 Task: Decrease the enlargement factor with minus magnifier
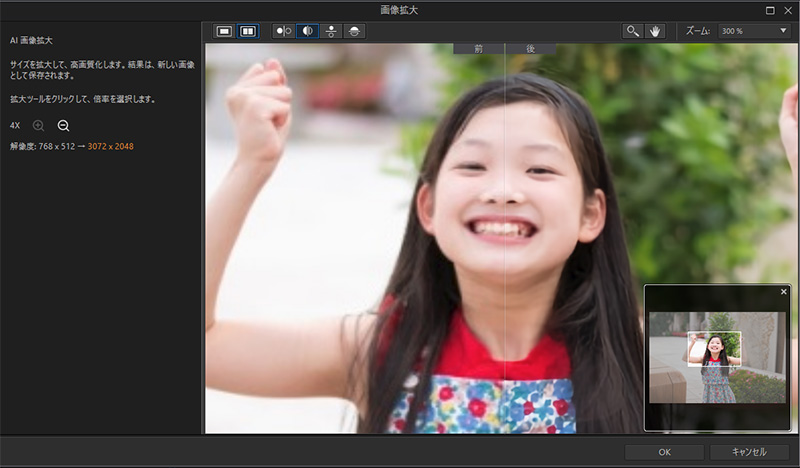pos(63,126)
